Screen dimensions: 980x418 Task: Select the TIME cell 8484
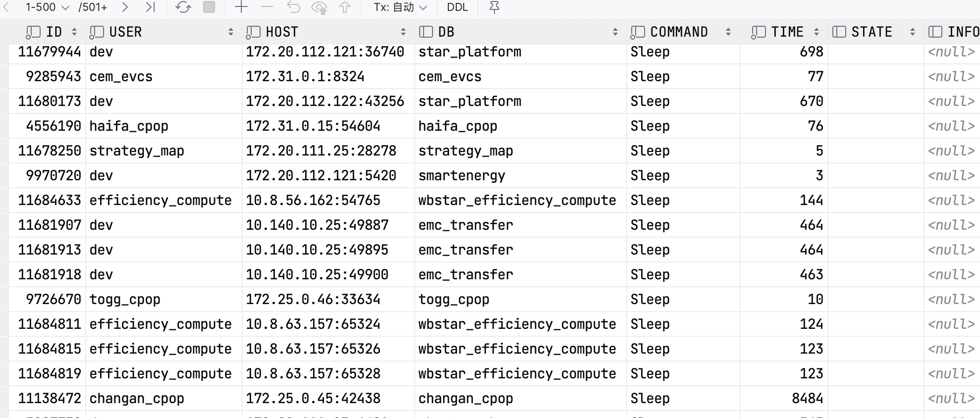click(784, 398)
